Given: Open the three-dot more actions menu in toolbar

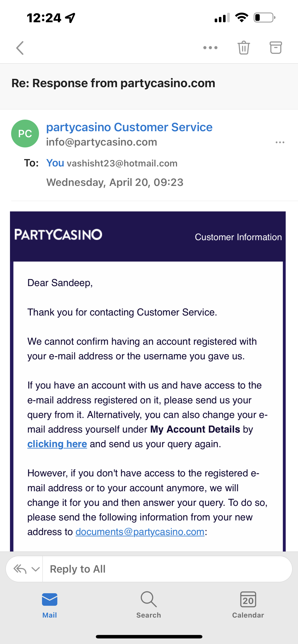Looking at the screenshot, I should pyautogui.click(x=210, y=48).
